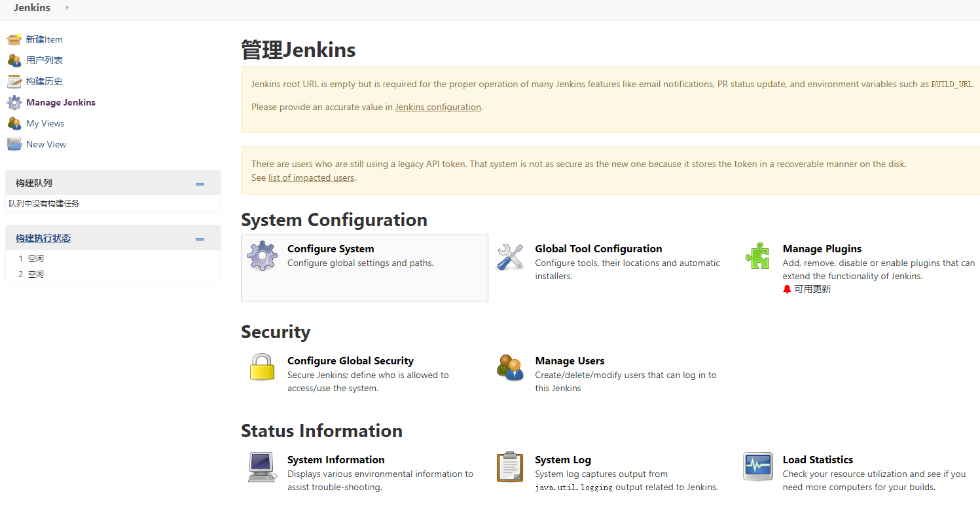Choose New View in the sidebar
Viewport: 980px width, 517px height.
46,144
